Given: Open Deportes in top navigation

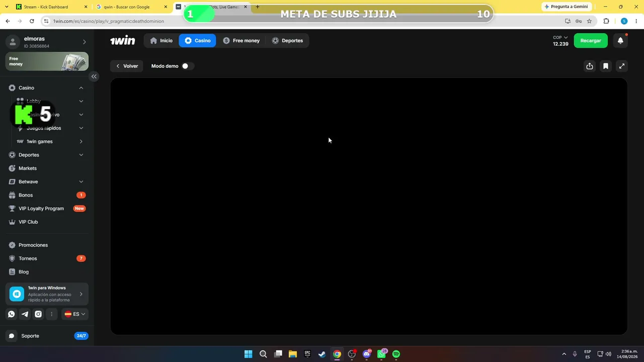Looking at the screenshot, I should [x=287, y=41].
